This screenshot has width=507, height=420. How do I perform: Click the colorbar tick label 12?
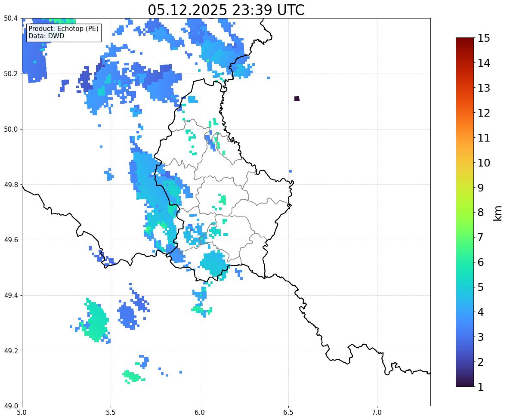pyautogui.click(x=484, y=113)
